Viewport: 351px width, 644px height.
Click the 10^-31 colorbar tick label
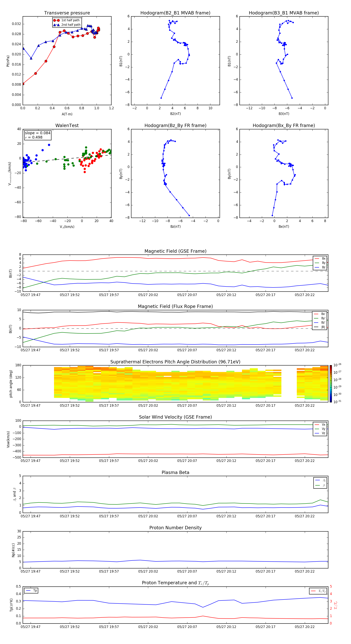coord(337,402)
